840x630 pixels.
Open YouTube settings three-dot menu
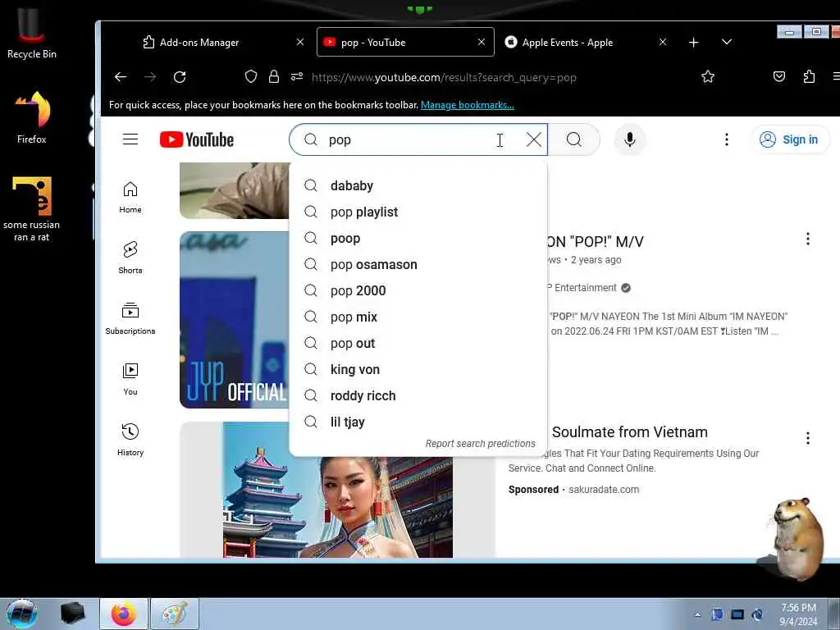[x=727, y=139]
